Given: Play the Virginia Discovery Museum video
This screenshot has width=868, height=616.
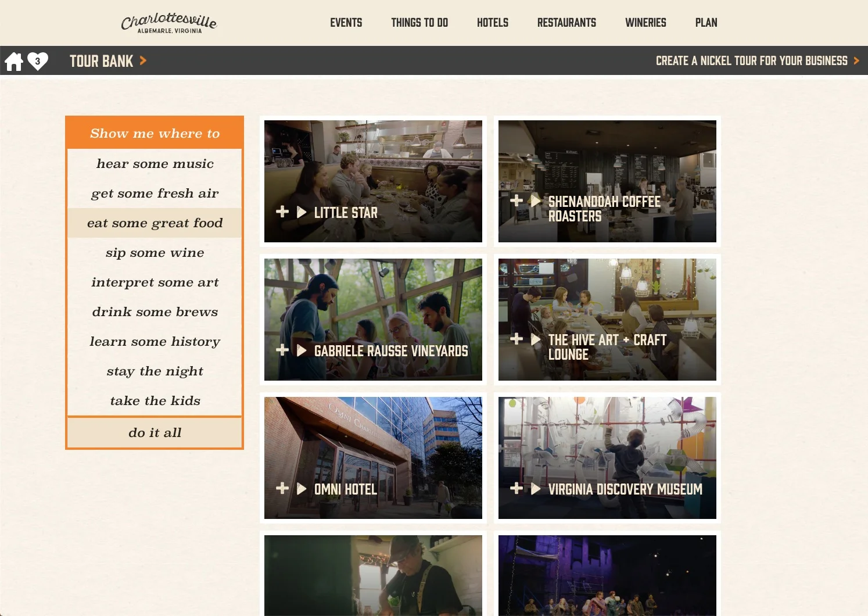Looking at the screenshot, I should [536, 489].
